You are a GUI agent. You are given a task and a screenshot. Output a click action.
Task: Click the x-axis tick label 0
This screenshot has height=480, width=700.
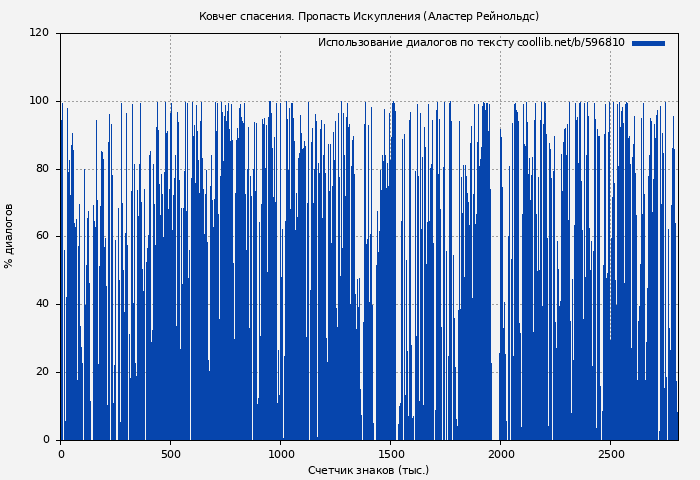click(60, 454)
